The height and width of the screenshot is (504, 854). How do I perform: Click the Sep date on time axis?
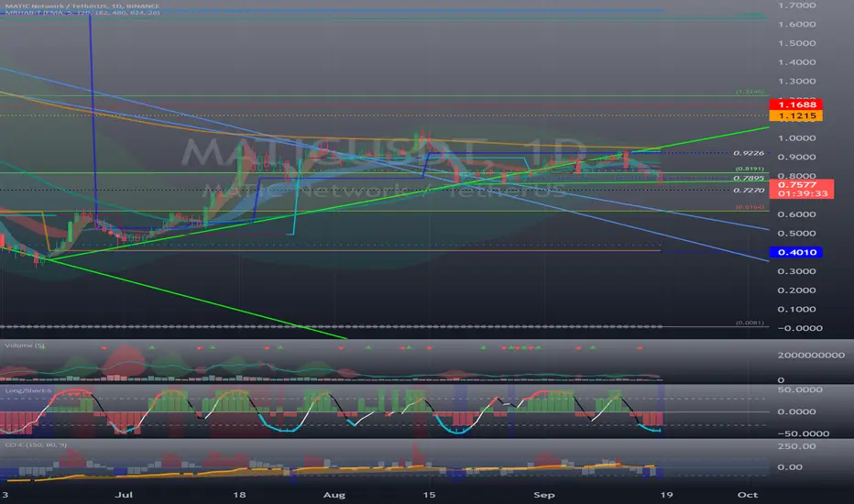coord(543,495)
